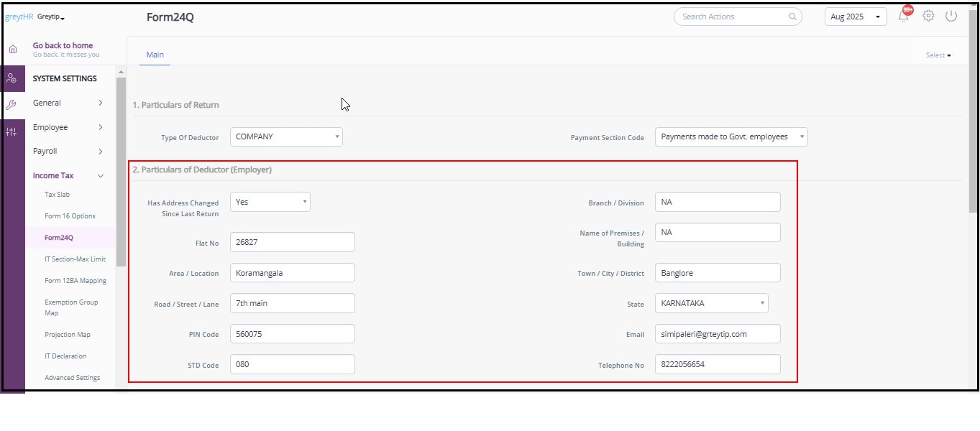Click the Branch / Division field
Image resolution: width=980 pixels, height=431 pixels.
pyautogui.click(x=718, y=202)
